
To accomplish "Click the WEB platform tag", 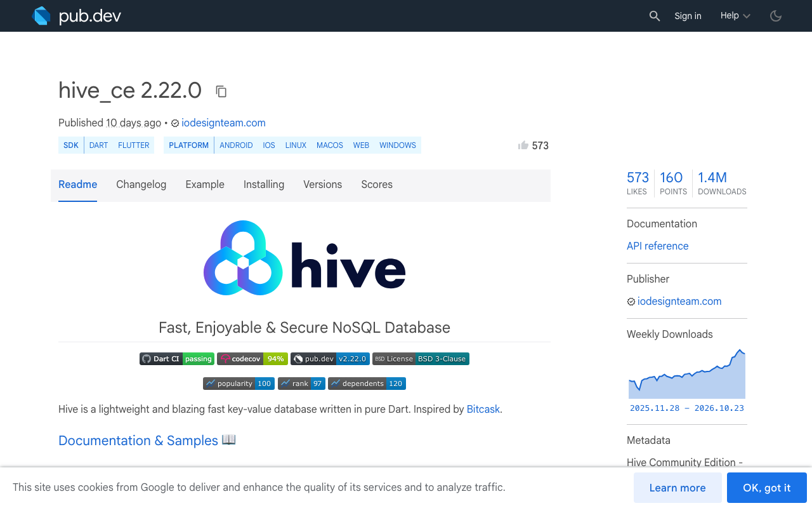I will [361, 145].
